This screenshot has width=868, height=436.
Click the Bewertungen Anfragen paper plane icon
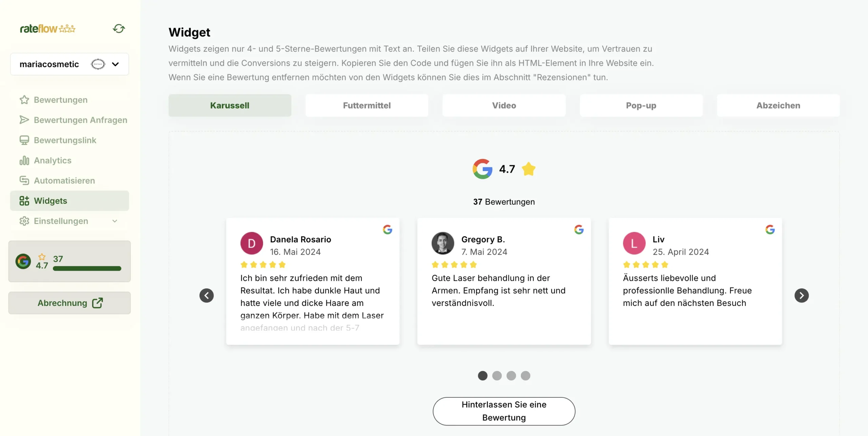[x=24, y=120]
